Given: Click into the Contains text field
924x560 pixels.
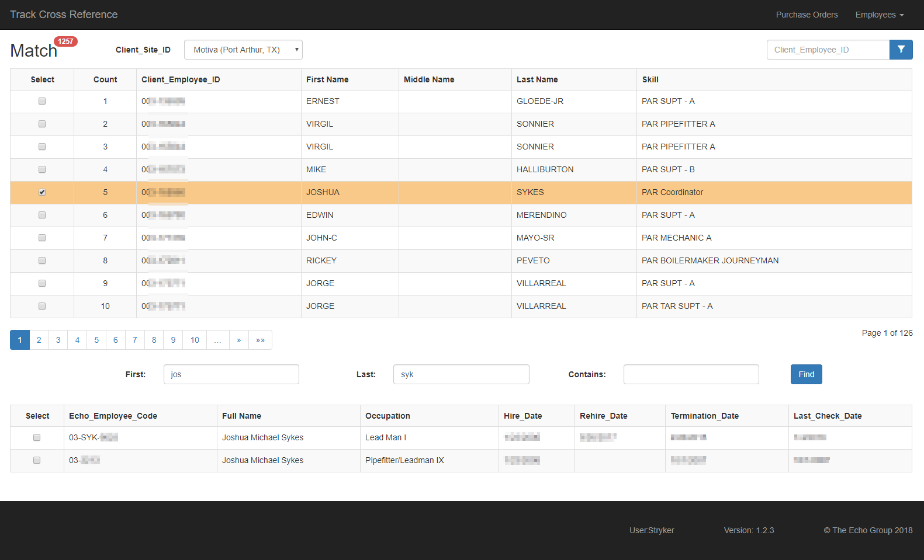Looking at the screenshot, I should click(x=691, y=374).
